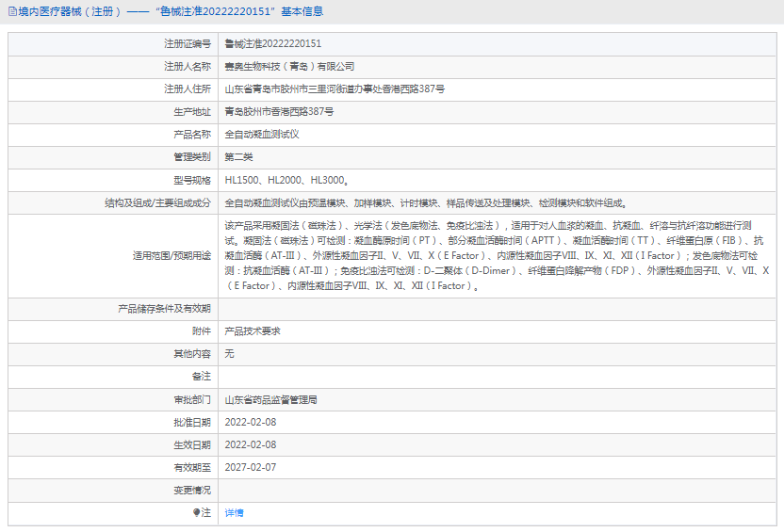Select the registrant address ending 香港西路387号 in 注册人住所 row
Screen dimensions: 784x532
click(x=335, y=89)
